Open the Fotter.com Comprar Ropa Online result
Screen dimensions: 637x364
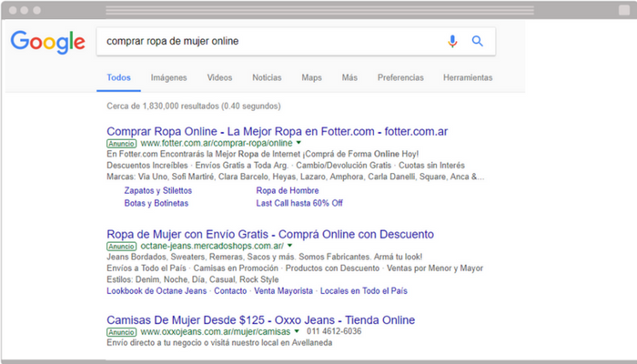tap(277, 132)
